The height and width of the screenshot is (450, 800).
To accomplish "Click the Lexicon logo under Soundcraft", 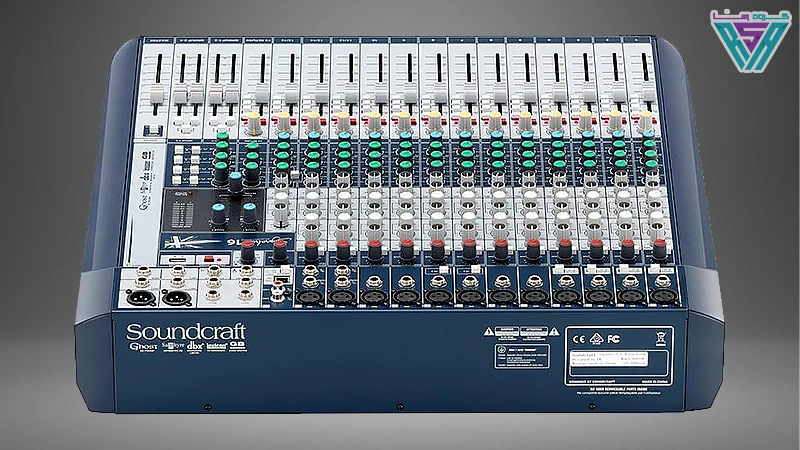I will click(x=216, y=346).
